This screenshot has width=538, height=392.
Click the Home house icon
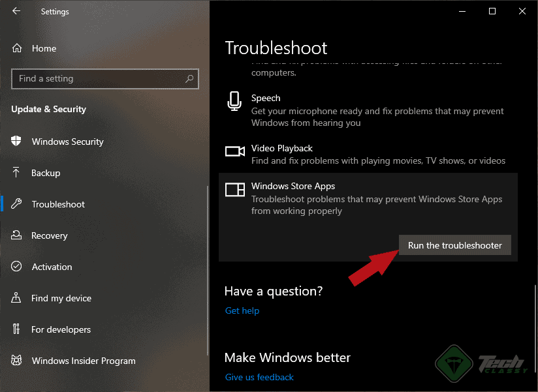pos(16,48)
